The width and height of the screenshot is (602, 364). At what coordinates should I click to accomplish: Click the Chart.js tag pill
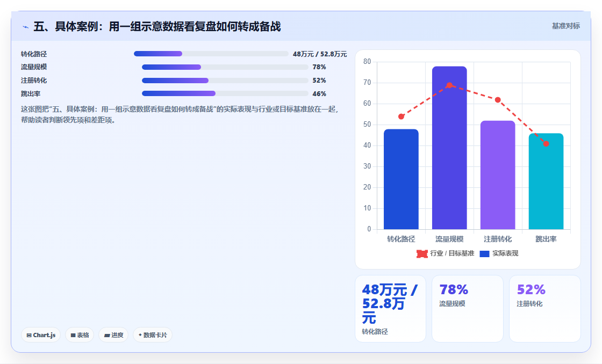coord(41,335)
